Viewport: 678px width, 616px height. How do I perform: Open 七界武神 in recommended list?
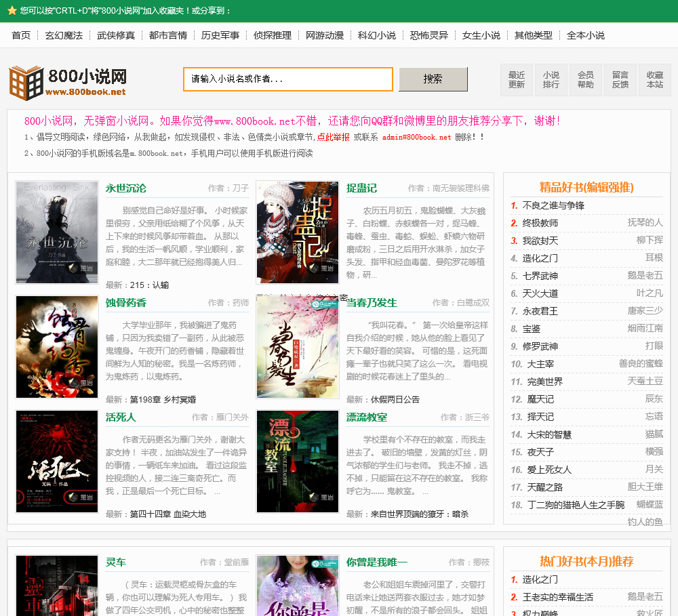point(540,276)
